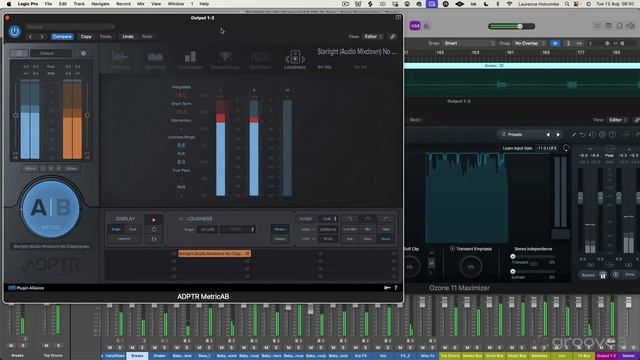The image size is (640, 360).
Task: Click the Compare button in plugin header
Action: pyautogui.click(x=62, y=37)
